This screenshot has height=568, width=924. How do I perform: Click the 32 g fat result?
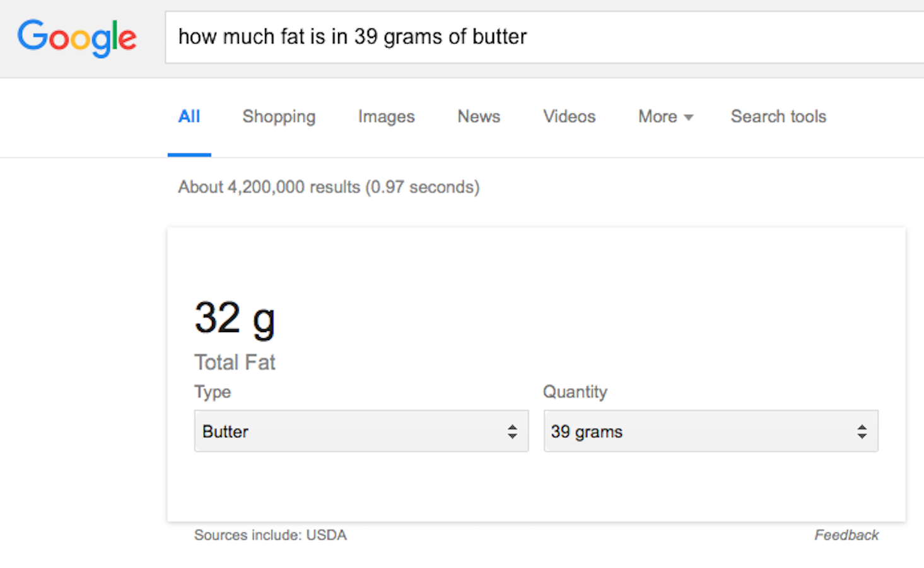click(235, 318)
